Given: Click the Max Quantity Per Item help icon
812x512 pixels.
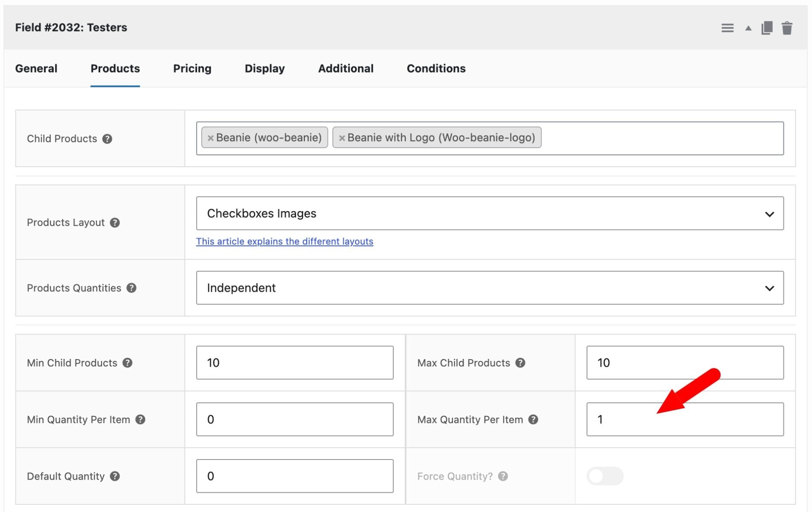Looking at the screenshot, I should pyautogui.click(x=533, y=419).
